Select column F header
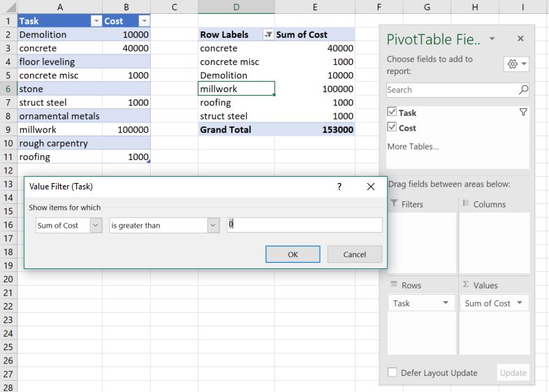The height and width of the screenshot is (392, 549). tap(379, 7)
